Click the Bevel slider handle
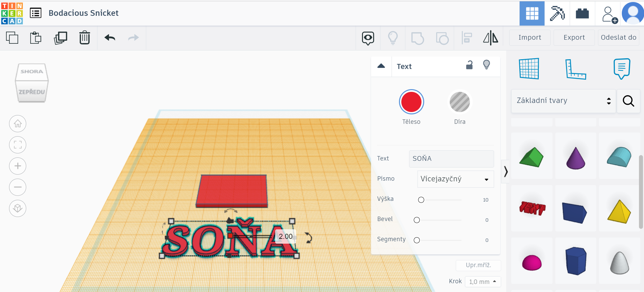The image size is (644, 292). click(417, 220)
